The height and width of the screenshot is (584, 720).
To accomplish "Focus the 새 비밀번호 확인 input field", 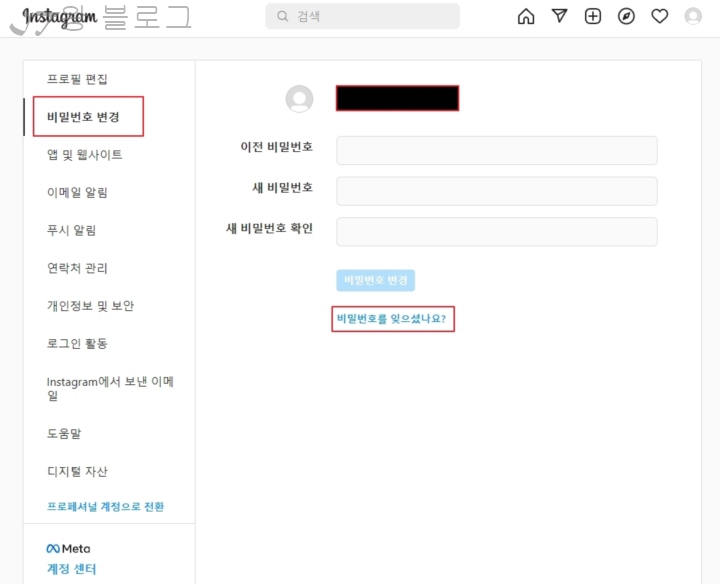I will 497,232.
